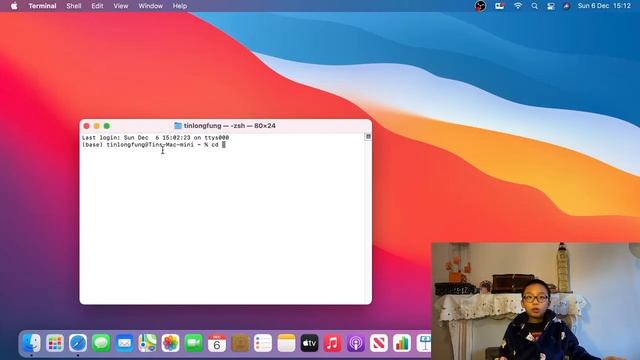Minimize the Terminal window with yellow button
This screenshot has width=640, height=360.
coord(96,126)
